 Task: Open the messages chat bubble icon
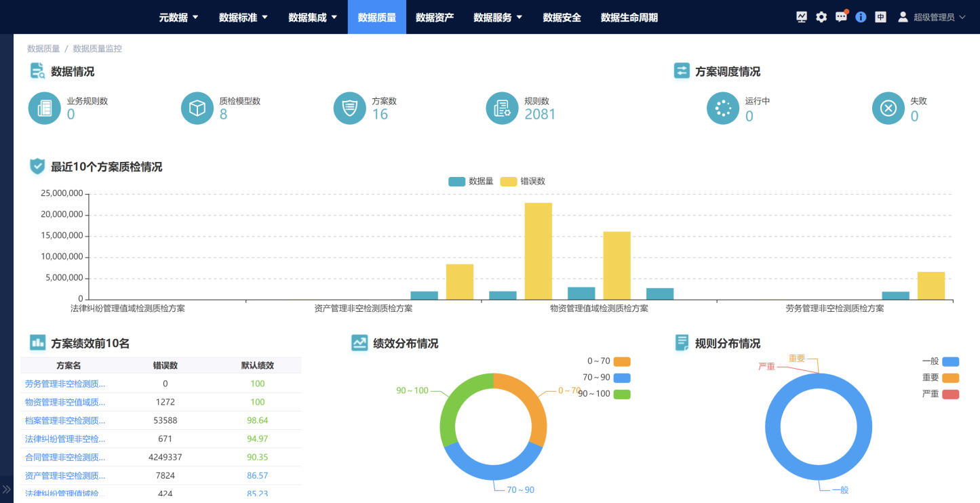[841, 17]
